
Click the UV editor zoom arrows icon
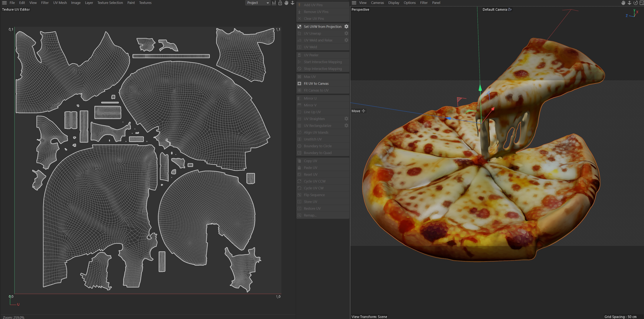click(292, 3)
